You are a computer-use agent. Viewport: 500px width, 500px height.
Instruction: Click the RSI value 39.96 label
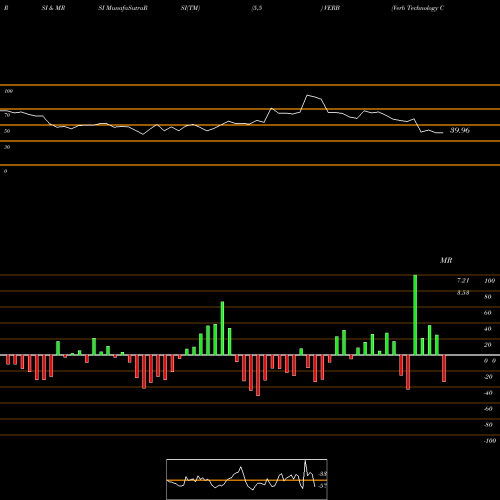[x=460, y=130]
